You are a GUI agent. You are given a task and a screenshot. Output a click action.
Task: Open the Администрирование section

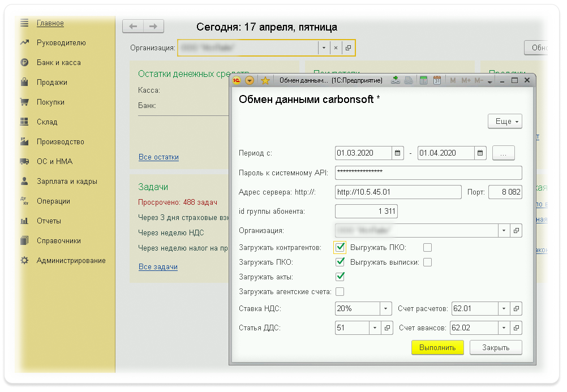(71, 260)
